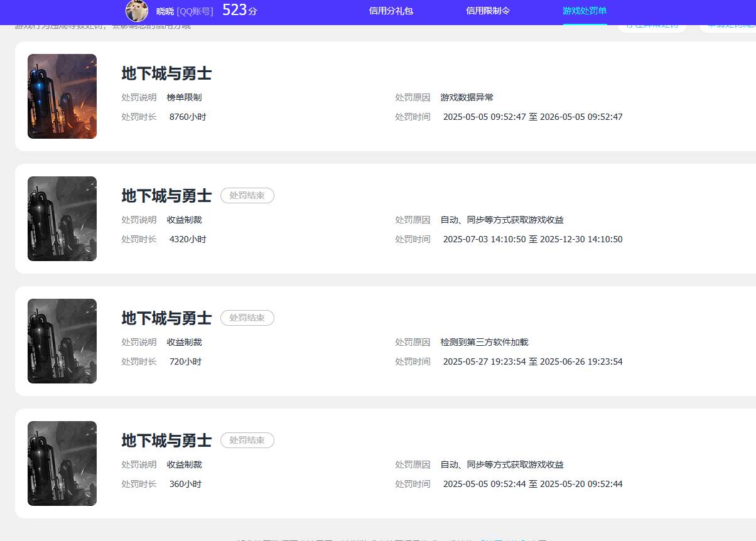Click the game image on the third penalty card
Image resolution: width=756 pixels, height=541 pixels.
62,341
